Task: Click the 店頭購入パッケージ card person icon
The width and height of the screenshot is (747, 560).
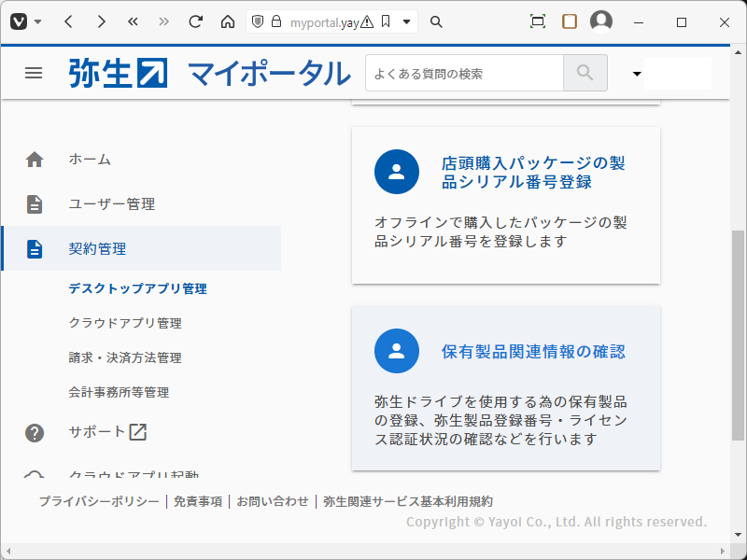Action: [x=397, y=172]
